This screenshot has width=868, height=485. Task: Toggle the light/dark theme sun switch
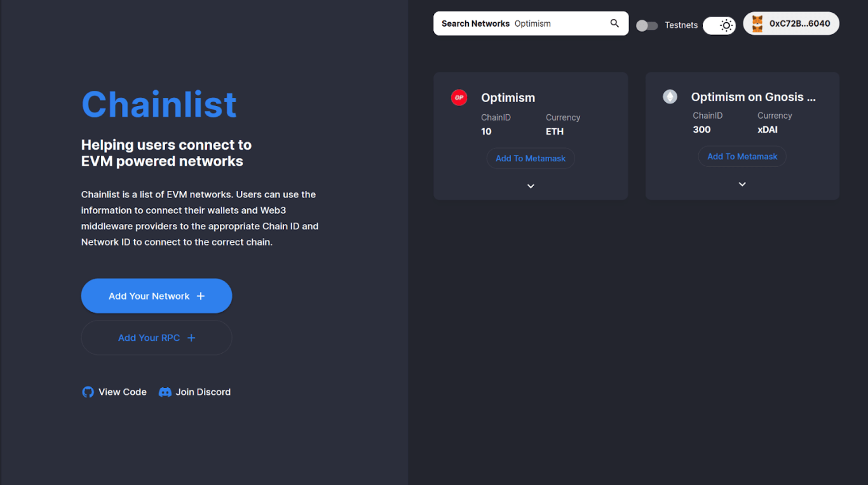719,25
